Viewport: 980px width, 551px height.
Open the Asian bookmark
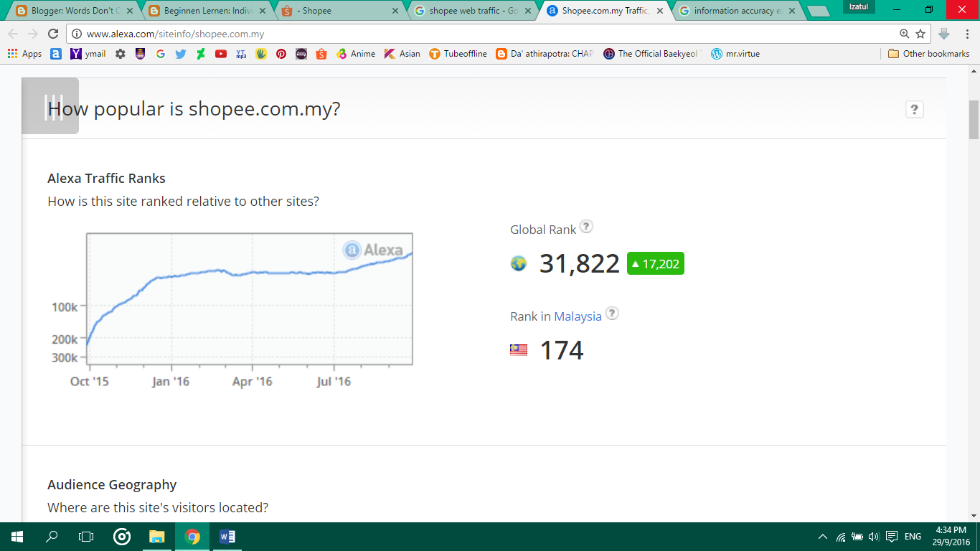pyautogui.click(x=402, y=54)
